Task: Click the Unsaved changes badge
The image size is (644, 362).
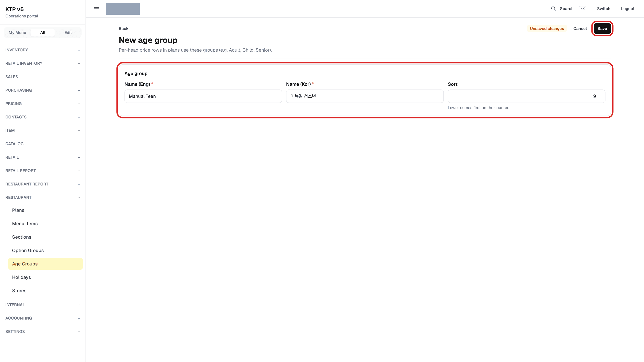Action: pyautogui.click(x=547, y=28)
